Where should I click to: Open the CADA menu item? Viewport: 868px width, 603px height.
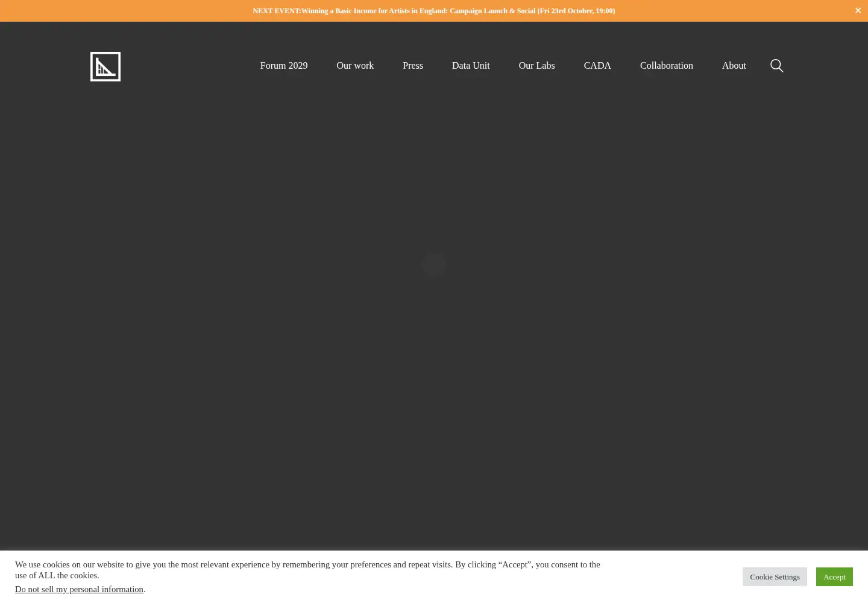tap(597, 66)
